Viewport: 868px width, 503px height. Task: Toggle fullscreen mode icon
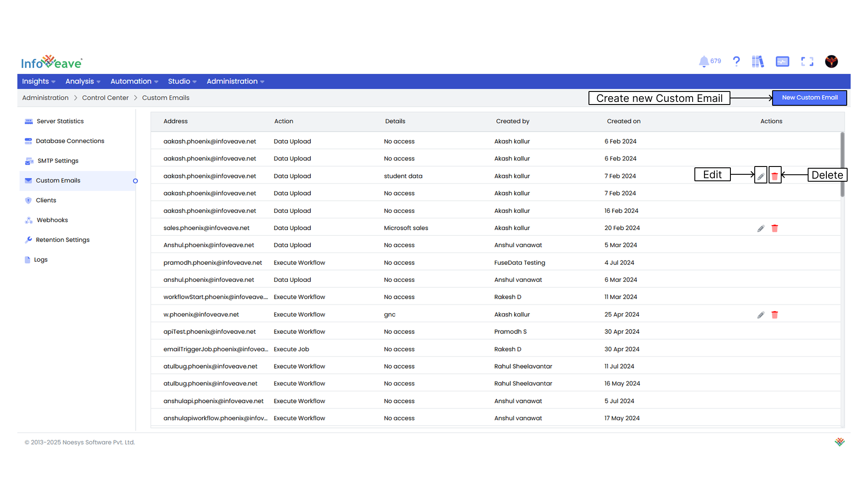pyautogui.click(x=807, y=62)
